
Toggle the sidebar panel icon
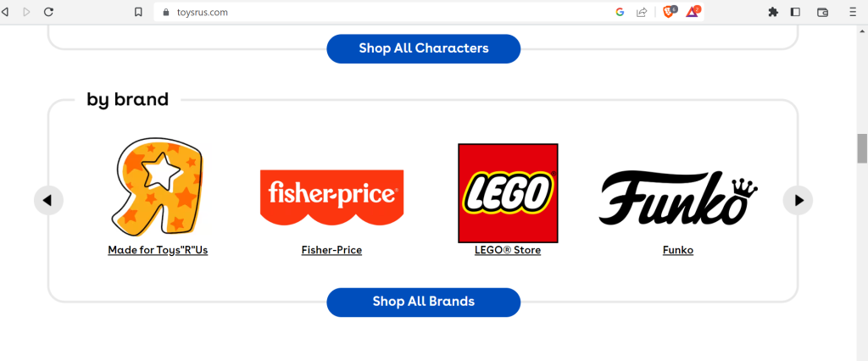pyautogui.click(x=795, y=12)
